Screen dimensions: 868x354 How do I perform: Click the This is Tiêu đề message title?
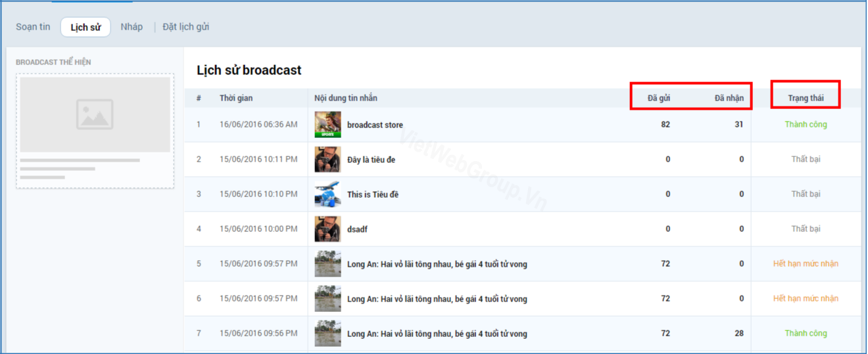pos(372,194)
